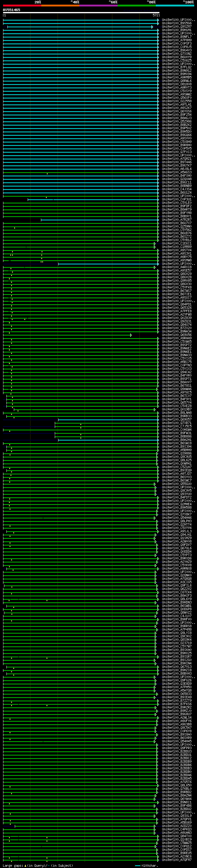This screenshot has width=197, height=868.
Task: Select hit label UniRef100_Q0WM41
Action: point(177,464)
